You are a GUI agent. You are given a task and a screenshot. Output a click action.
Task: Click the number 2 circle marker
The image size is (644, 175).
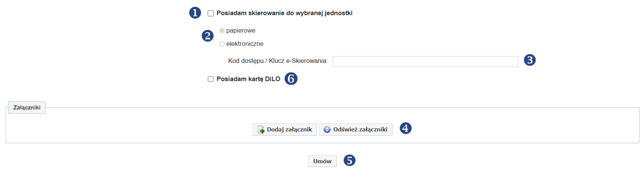pos(208,36)
